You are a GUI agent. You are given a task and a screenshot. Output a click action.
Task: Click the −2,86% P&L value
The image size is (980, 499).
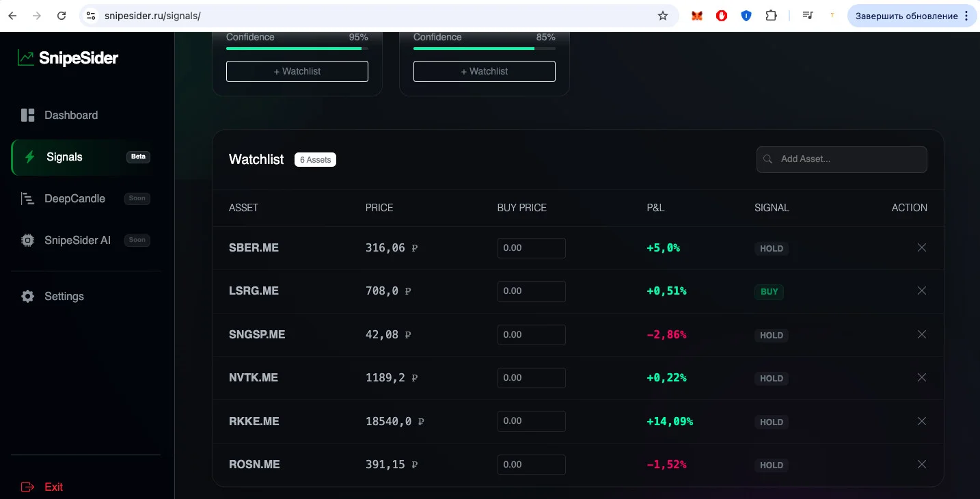pyautogui.click(x=666, y=334)
